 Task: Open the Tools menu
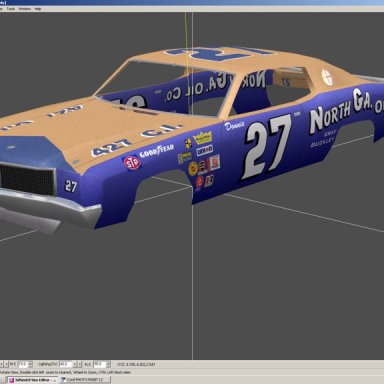11,9
